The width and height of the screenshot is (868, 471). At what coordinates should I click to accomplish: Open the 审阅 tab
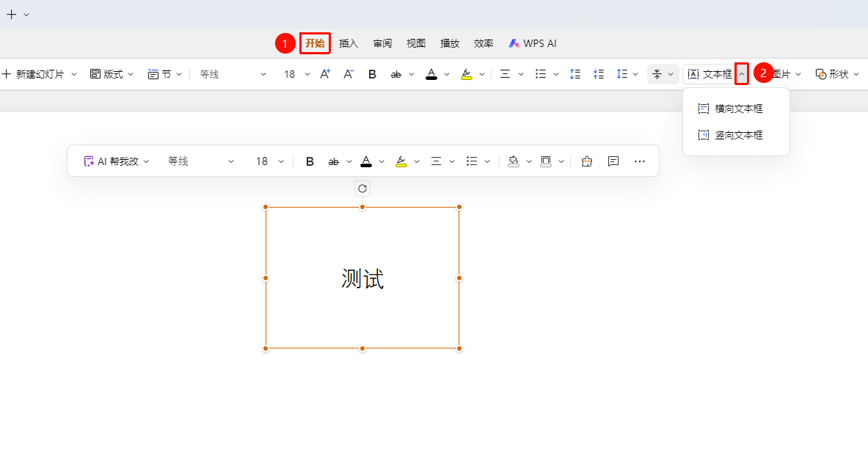pyautogui.click(x=382, y=43)
